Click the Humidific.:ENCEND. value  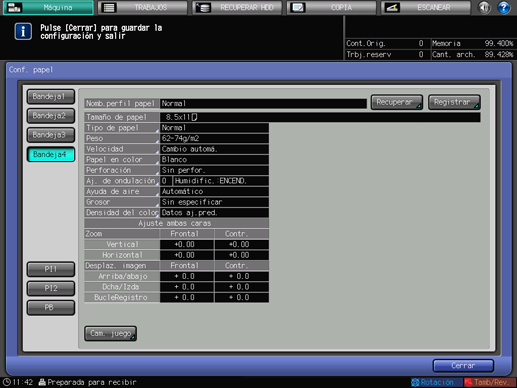[x=221, y=181]
